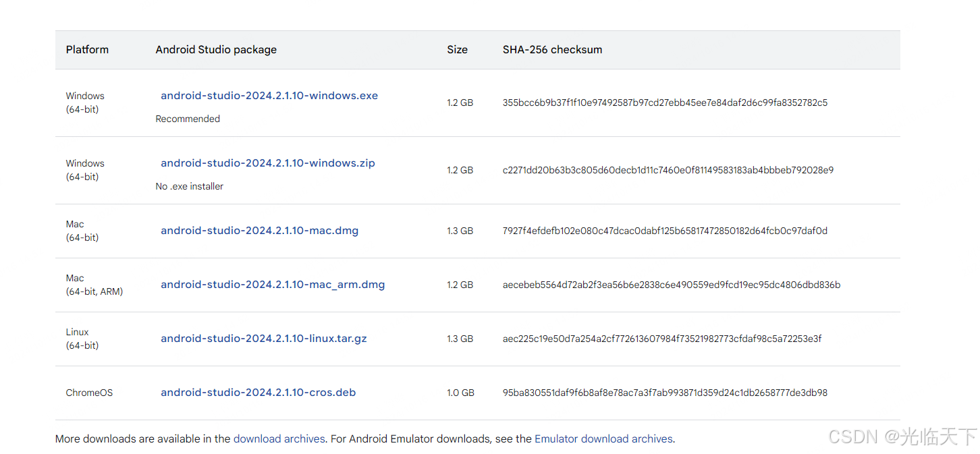This screenshot has height=454, width=980.
Task: Click the Mac (64-bit) platform cell of mac.dmg row
Action: (x=82, y=231)
